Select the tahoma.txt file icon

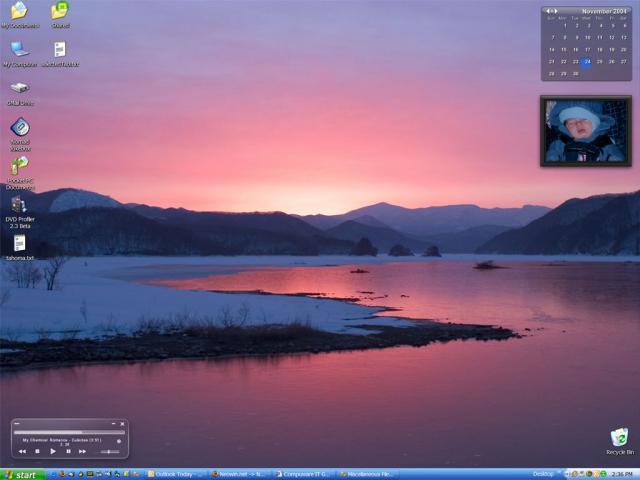(x=20, y=247)
